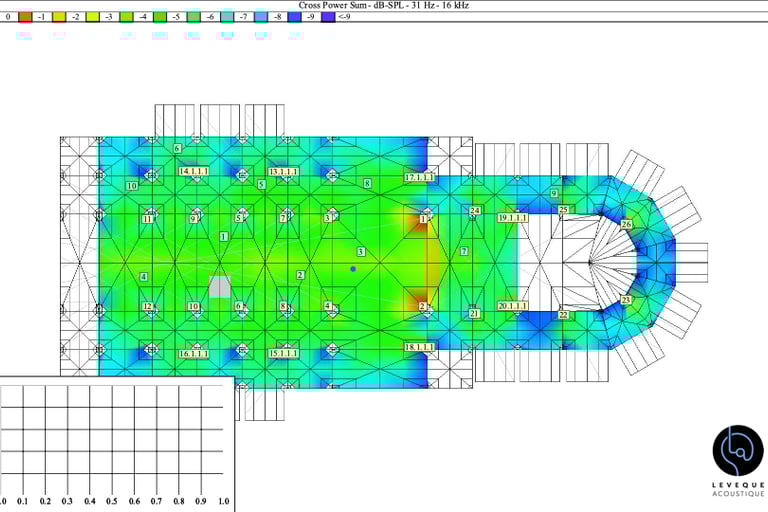Click marker 24 in the choir
768x512 pixels.
point(475,211)
